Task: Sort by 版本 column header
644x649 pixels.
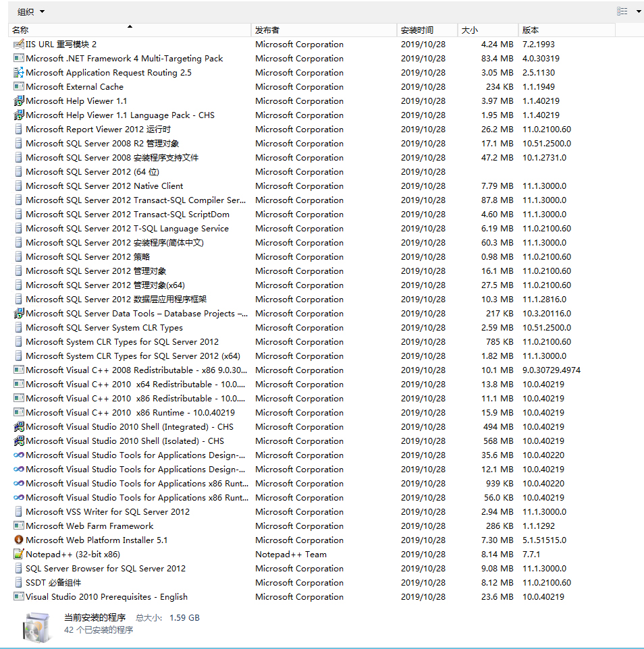Action: point(566,30)
